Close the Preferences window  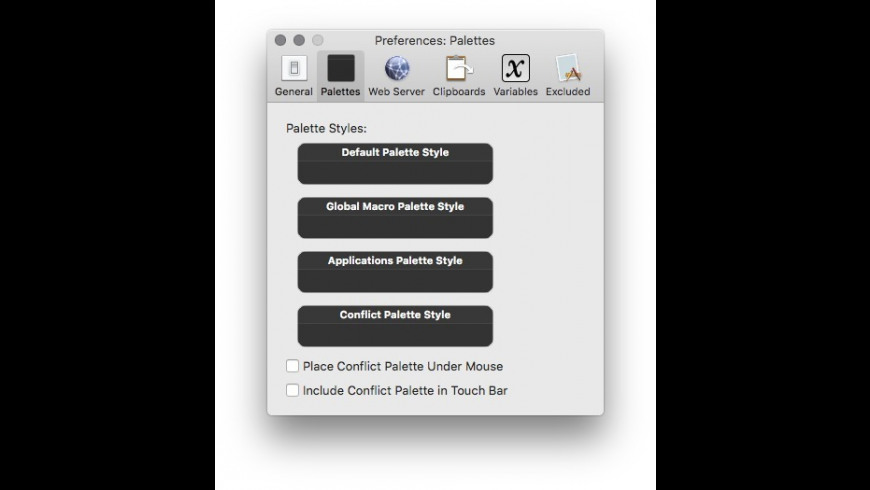(280, 40)
